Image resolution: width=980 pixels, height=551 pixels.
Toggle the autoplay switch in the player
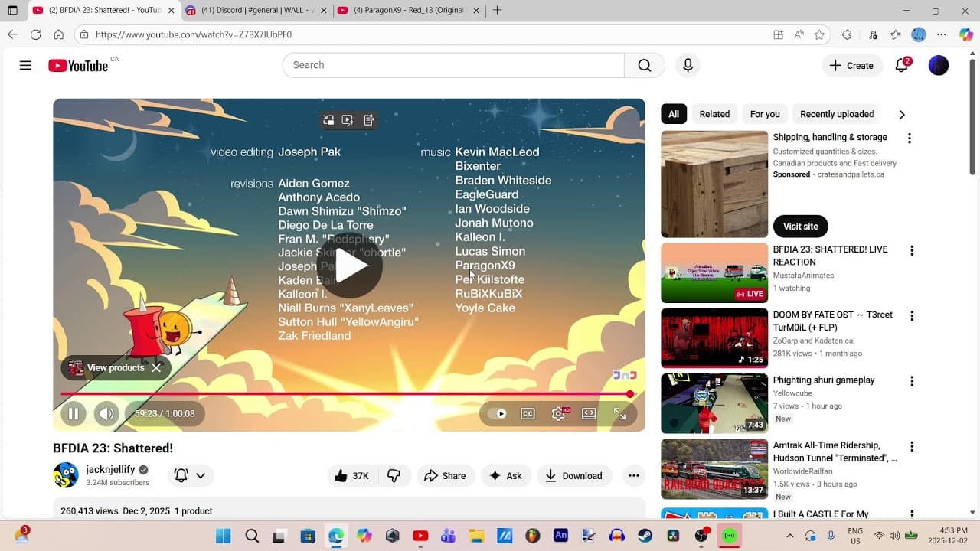coord(498,414)
